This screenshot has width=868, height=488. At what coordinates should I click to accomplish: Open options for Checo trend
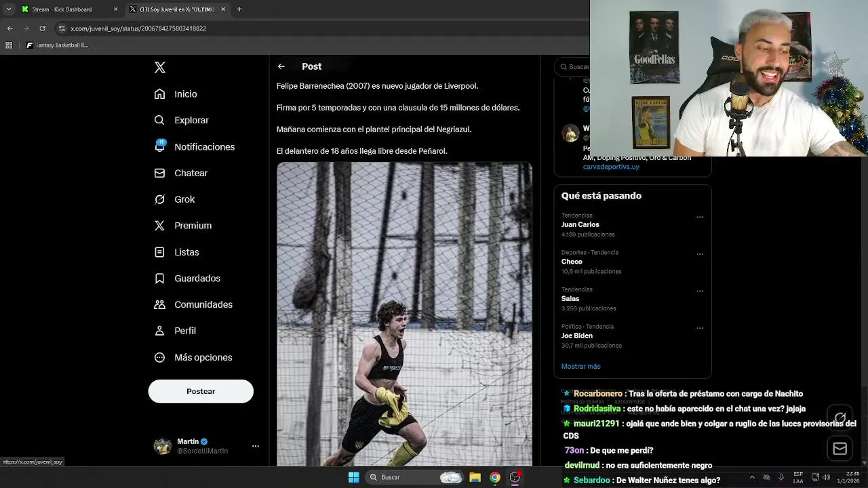[700, 254]
